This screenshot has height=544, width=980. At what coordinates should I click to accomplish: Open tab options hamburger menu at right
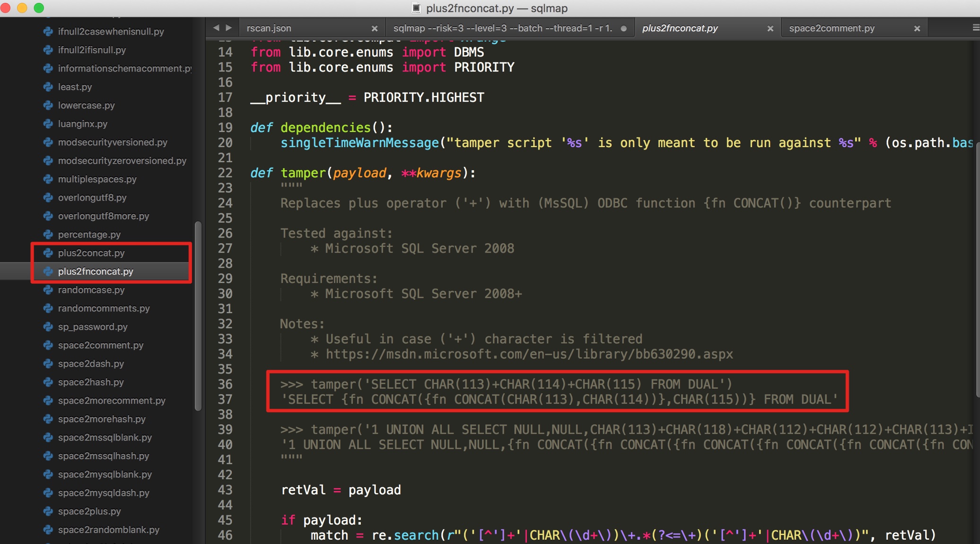tap(975, 28)
